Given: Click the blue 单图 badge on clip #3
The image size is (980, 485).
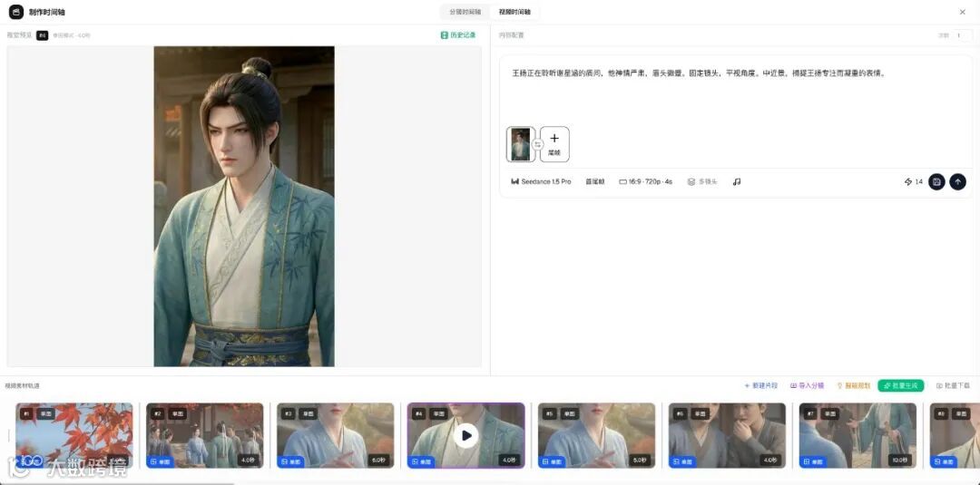Looking at the screenshot, I should (290, 462).
